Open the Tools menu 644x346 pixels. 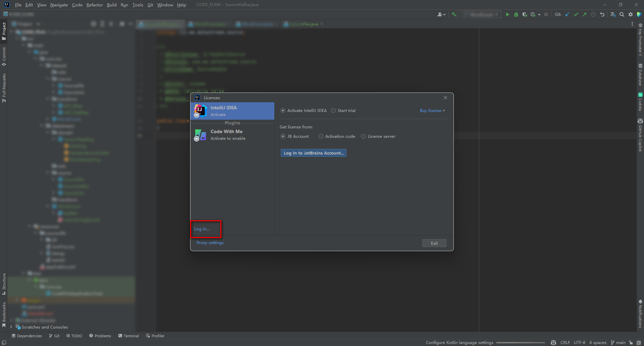click(x=138, y=5)
